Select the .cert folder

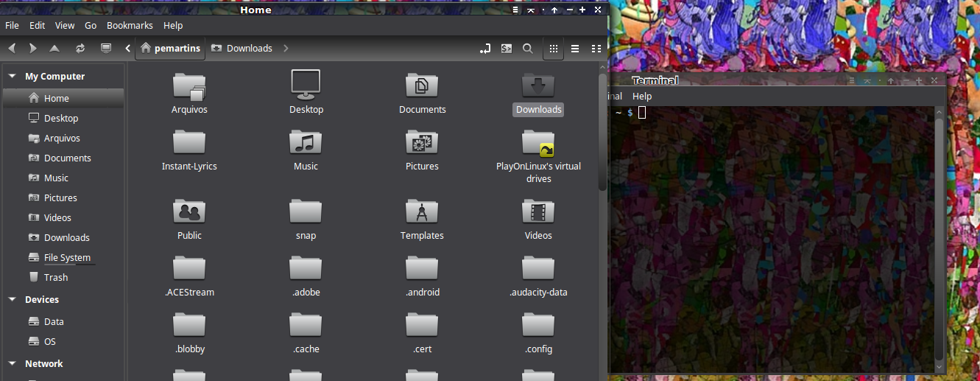pos(422,324)
